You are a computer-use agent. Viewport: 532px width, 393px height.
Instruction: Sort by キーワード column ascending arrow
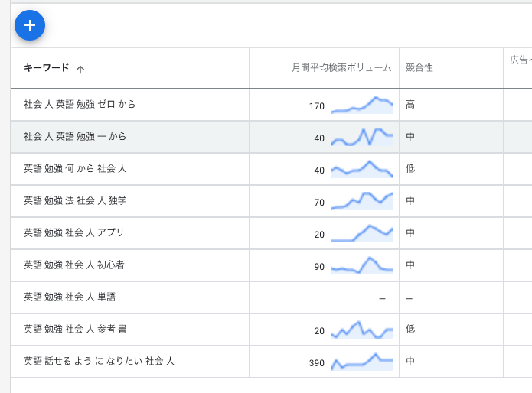80,70
